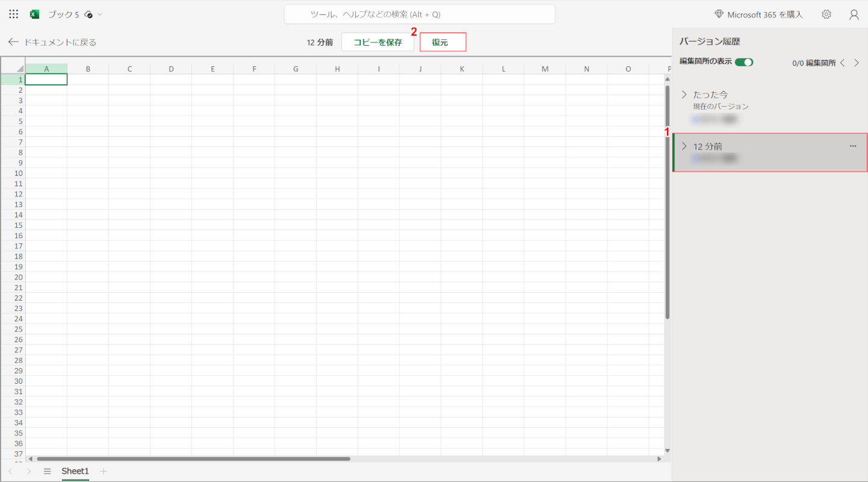
Task: Click the 現在のバージョン label
Action: pos(721,107)
